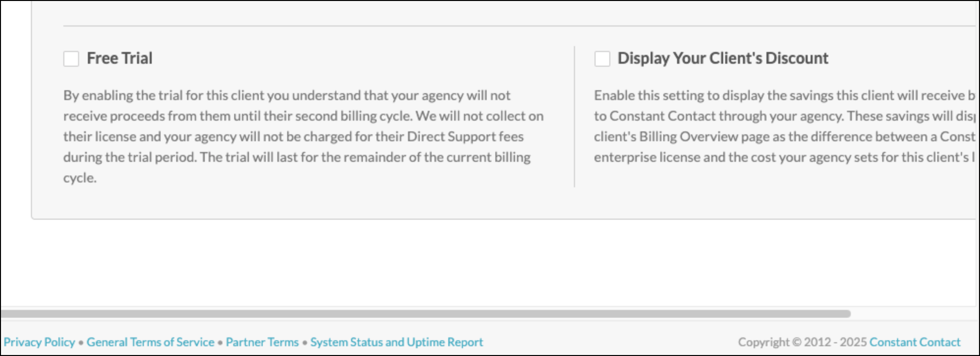Open General Terms of Service link
This screenshot has height=356, width=980.
[x=150, y=342]
